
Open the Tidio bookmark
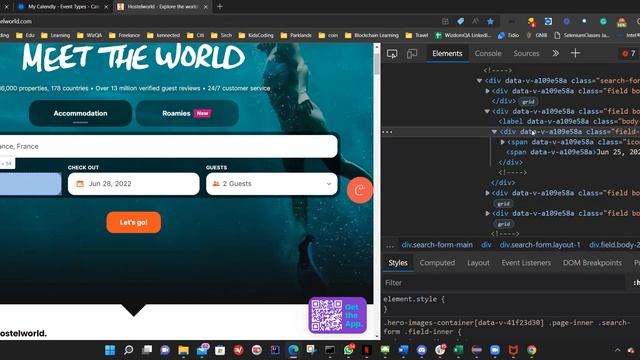pyautogui.click(x=508, y=36)
